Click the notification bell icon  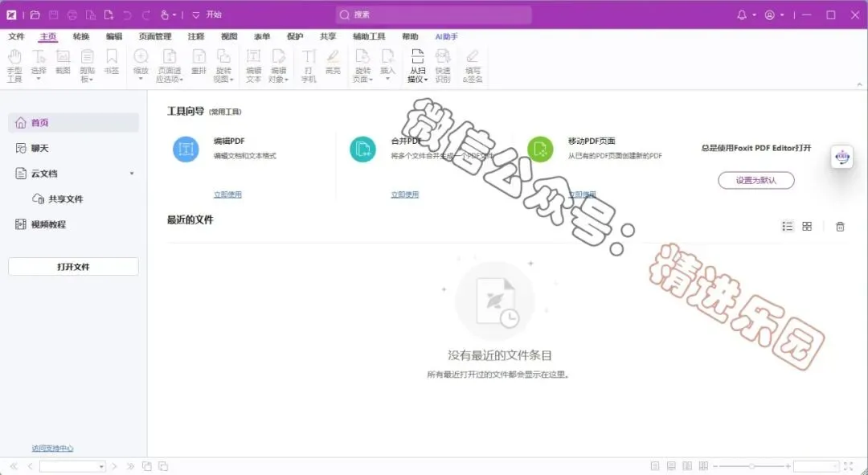(x=742, y=15)
